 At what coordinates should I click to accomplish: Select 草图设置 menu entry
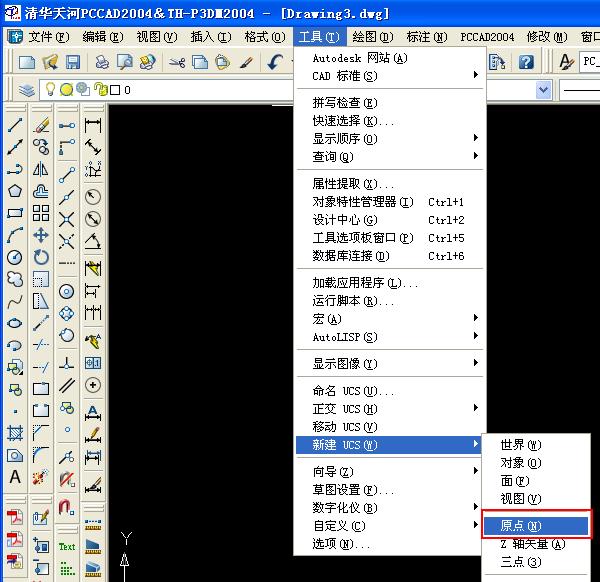[390, 489]
